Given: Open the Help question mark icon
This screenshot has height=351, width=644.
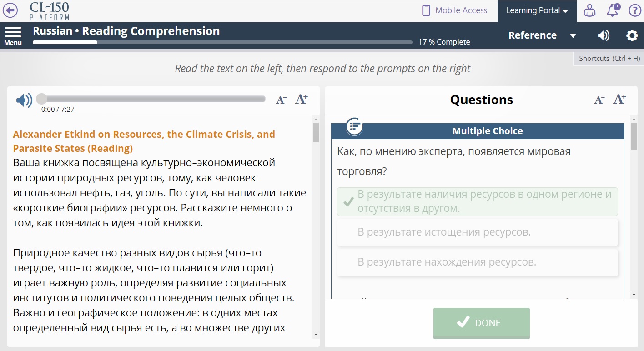Looking at the screenshot, I should 635,10.
